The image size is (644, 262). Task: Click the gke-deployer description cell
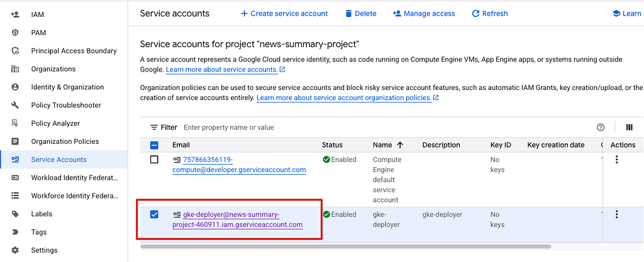tap(442, 214)
